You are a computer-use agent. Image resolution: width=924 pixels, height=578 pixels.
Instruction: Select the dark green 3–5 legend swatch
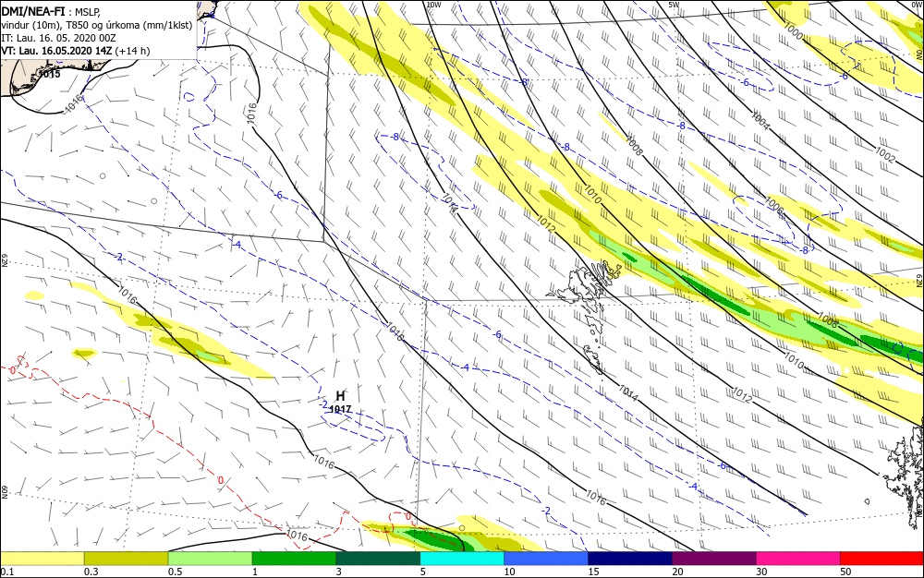point(378,559)
